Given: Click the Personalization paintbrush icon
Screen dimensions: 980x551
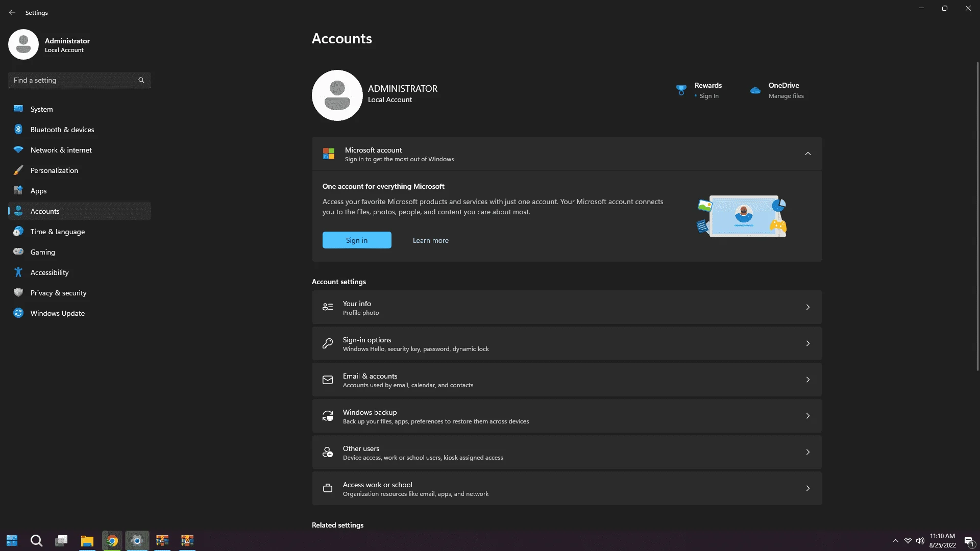Looking at the screenshot, I should click(x=18, y=170).
